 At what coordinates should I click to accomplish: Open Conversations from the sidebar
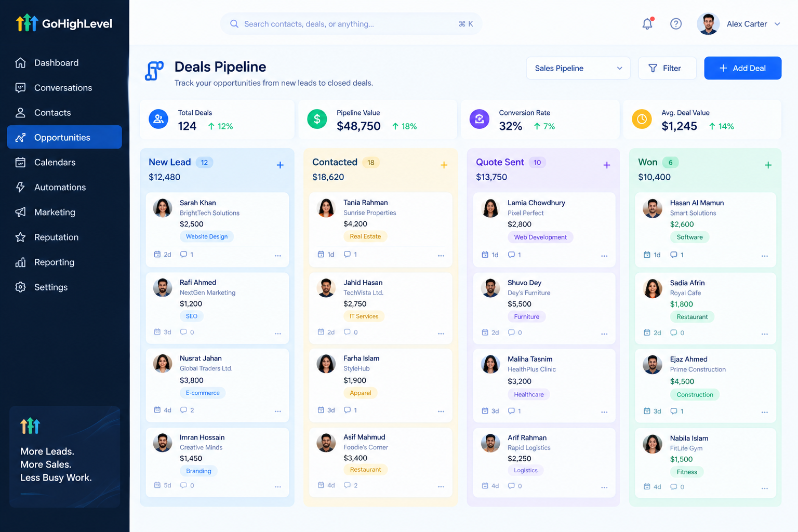click(64, 88)
